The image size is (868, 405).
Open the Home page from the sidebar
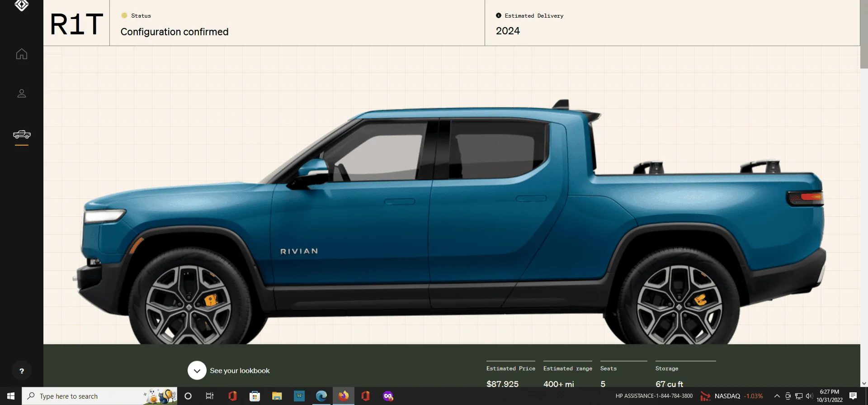[x=22, y=54]
